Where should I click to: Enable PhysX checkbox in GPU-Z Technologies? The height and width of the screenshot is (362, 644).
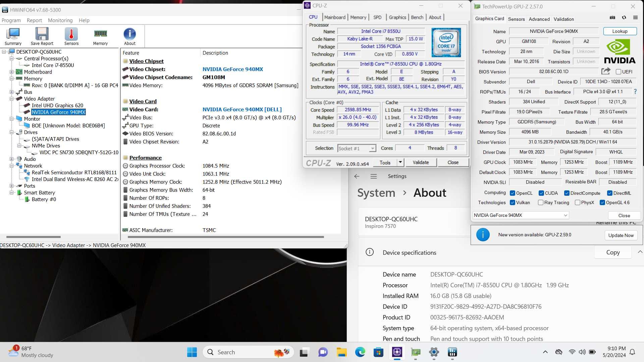pos(574,202)
